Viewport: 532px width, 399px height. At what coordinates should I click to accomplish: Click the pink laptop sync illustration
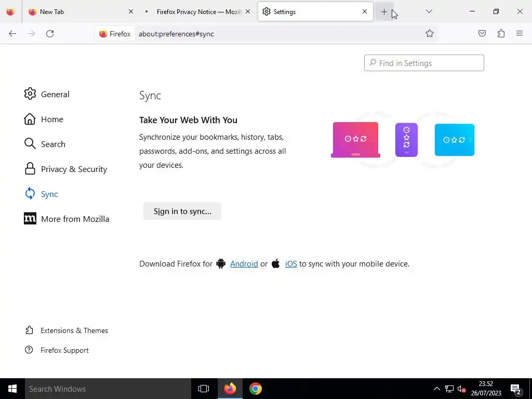coord(355,140)
